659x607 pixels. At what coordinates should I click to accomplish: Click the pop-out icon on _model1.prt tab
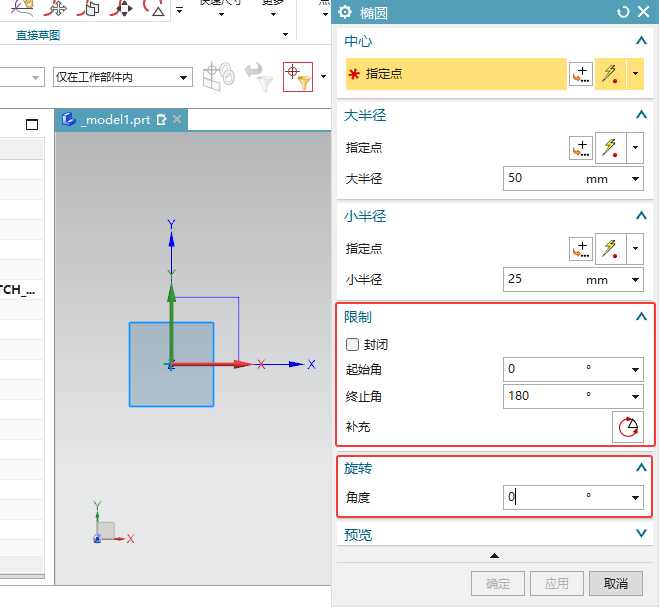coord(161,120)
